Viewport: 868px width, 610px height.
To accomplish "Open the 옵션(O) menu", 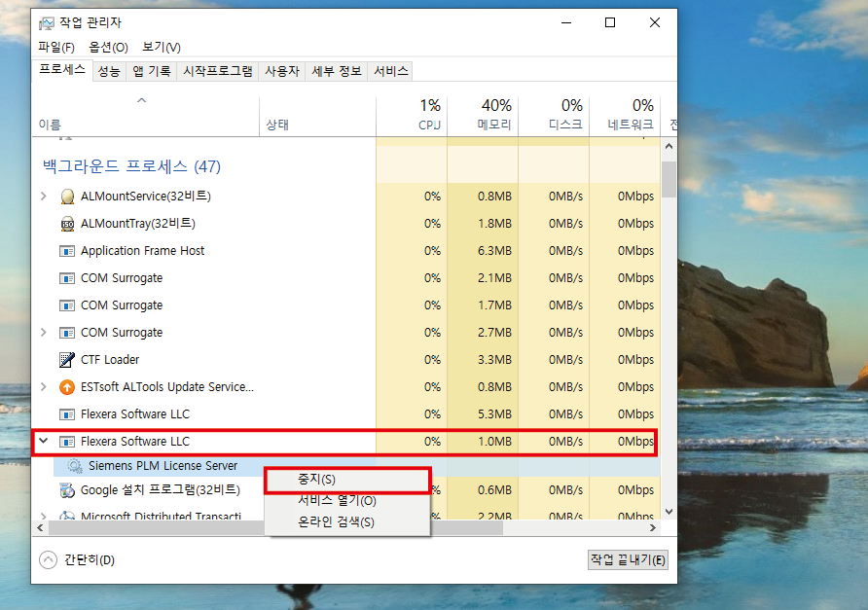I will coord(109,48).
